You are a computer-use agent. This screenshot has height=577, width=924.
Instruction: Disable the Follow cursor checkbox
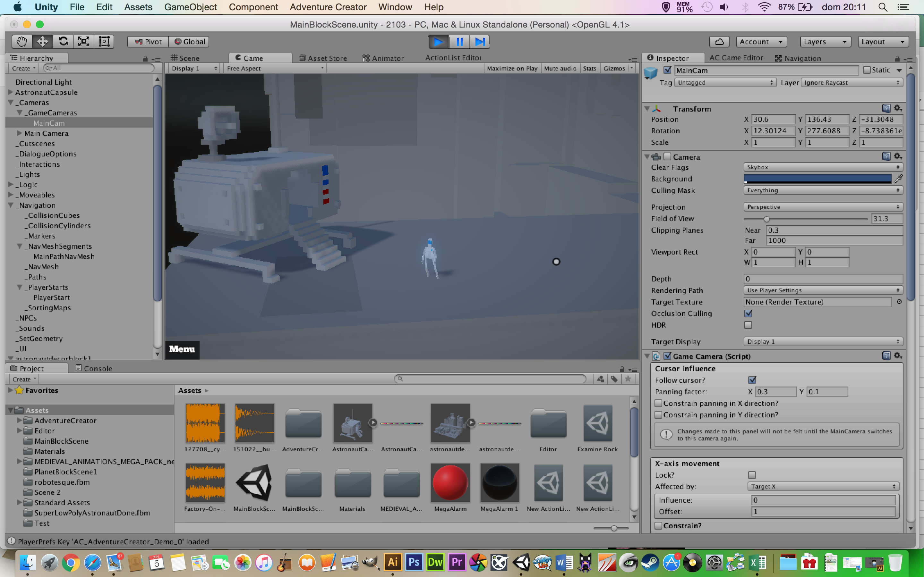pos(752,380)
